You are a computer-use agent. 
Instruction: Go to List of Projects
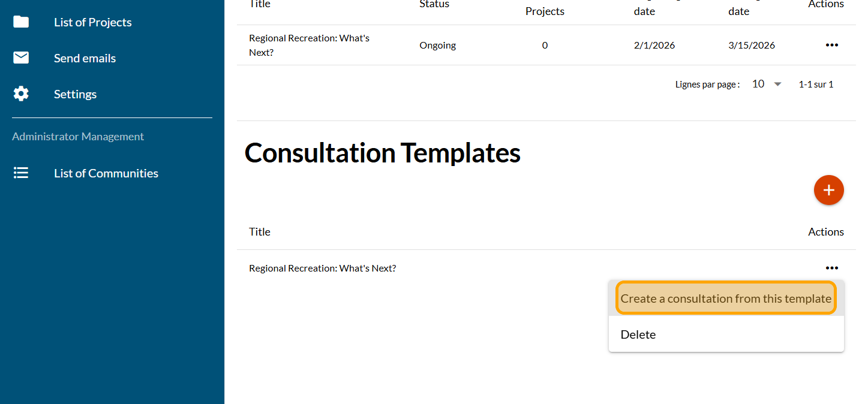point(93,22)
